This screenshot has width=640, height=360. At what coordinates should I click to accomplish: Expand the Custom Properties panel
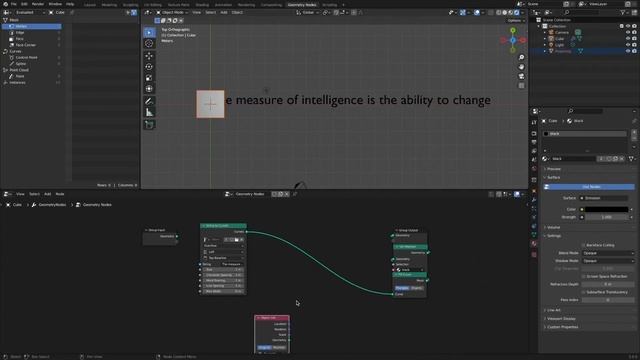click(x=562, y=327)
